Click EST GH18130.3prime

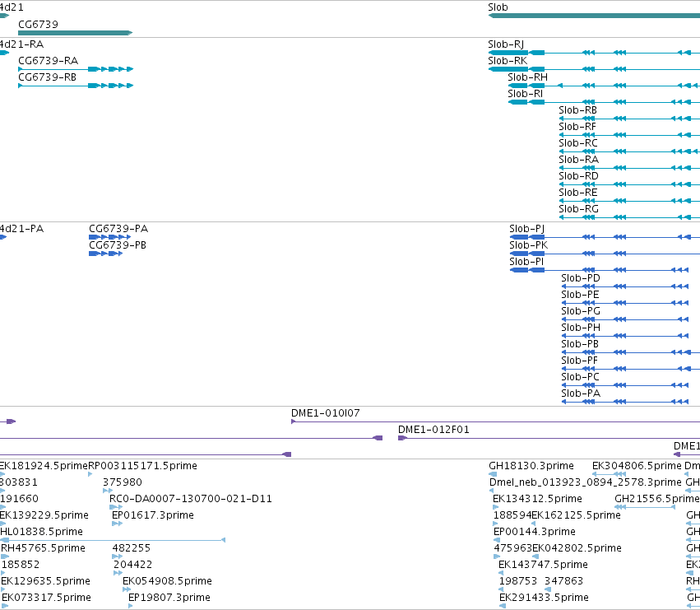pos(531,466)
